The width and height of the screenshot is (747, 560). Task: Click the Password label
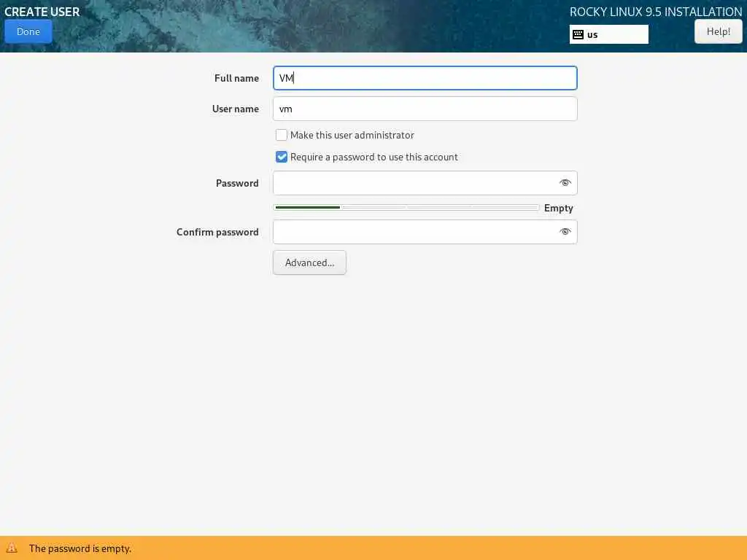pos(237,183)
